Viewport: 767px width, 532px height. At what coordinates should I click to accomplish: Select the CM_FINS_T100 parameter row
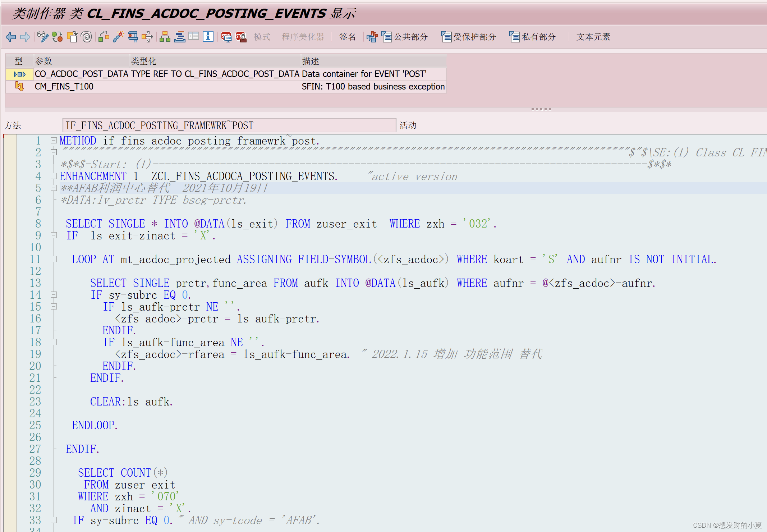pyautogui.click(x=64, y=87)
